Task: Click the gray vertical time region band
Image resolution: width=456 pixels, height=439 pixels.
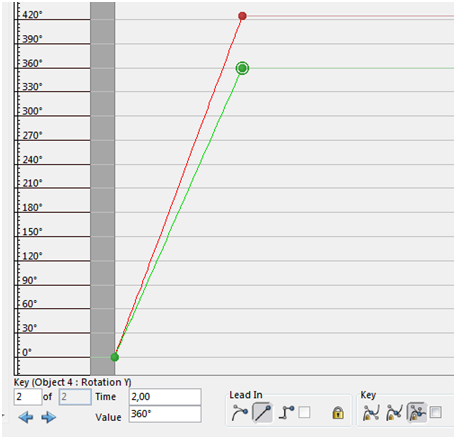Action: [x=103, y=188]
